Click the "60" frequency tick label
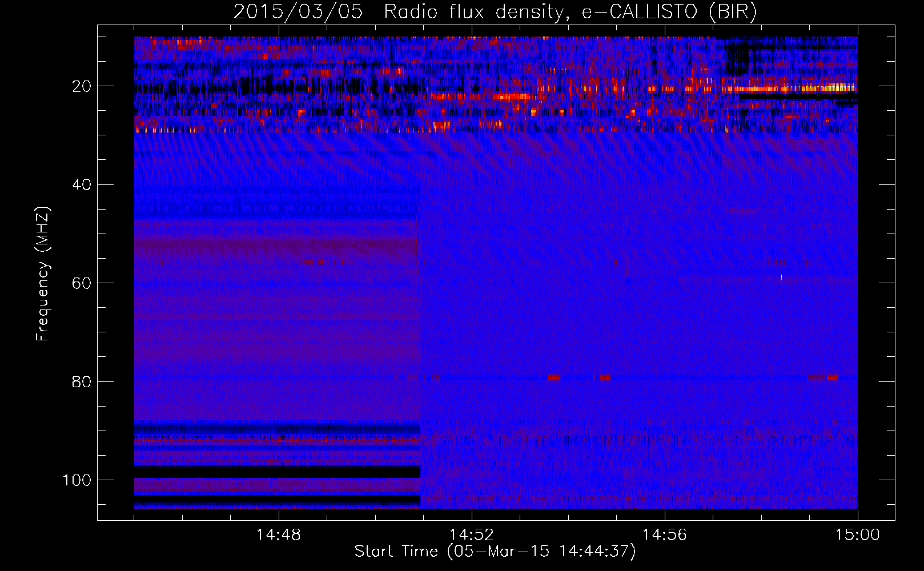924x571 pixels. tap(82, 283)
